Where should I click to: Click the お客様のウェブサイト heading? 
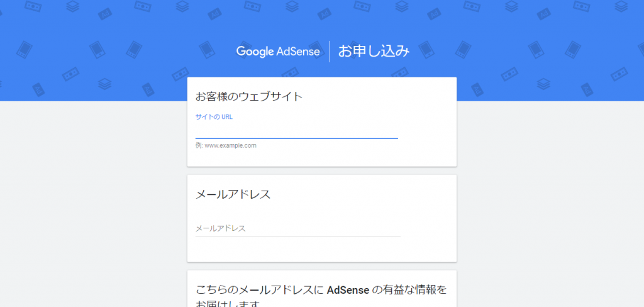tap(249, 97)
